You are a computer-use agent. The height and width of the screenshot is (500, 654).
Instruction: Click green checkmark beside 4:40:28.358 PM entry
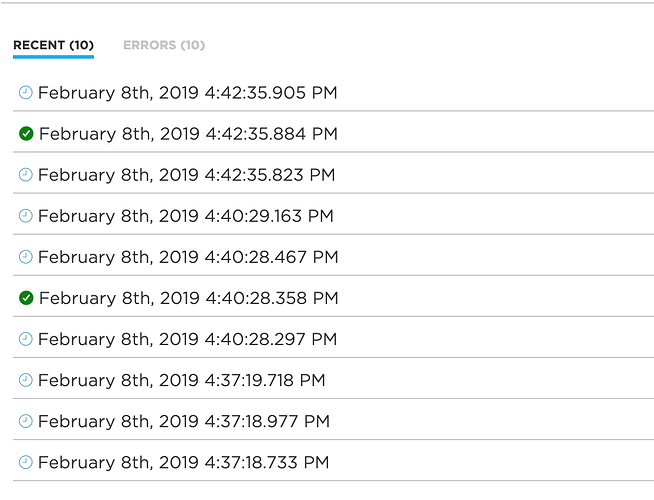pyautogui.click(x=26, y=298)
